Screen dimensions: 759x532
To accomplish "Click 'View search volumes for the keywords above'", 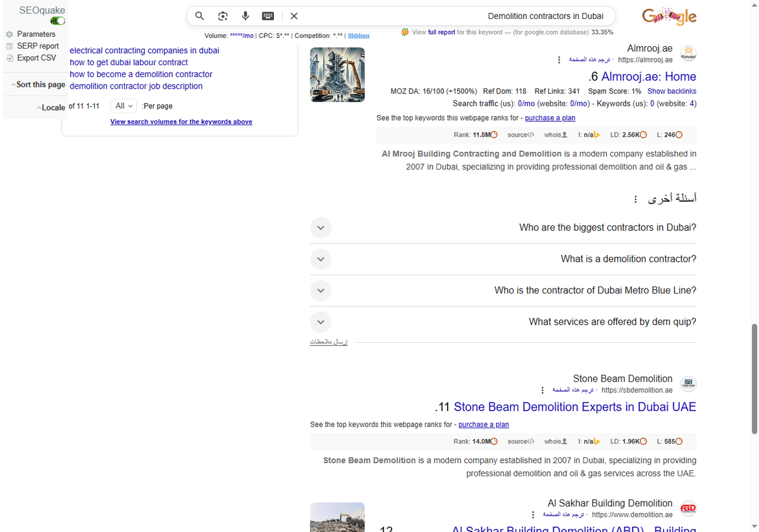I will [181, 121].
